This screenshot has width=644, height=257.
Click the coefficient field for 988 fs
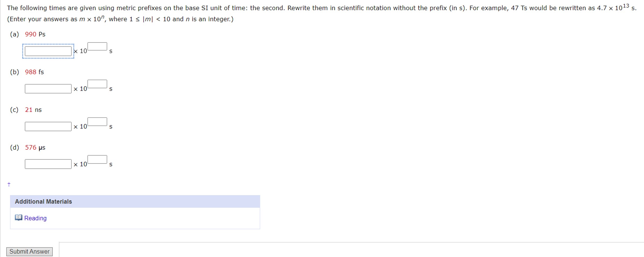[x=47, y=88]
